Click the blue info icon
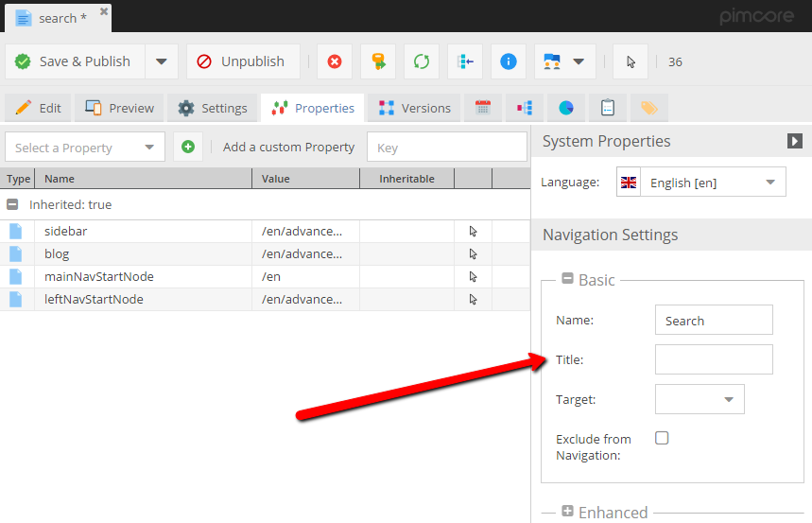 pyautogui.click(x=509, y=61)
